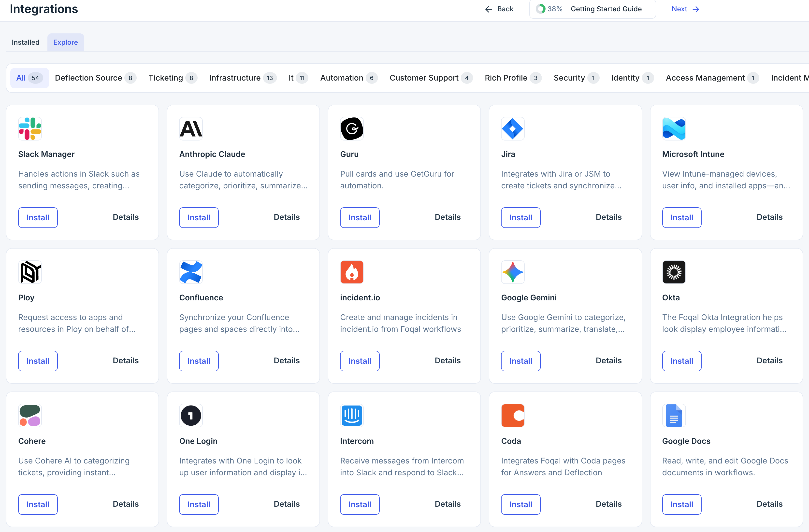Install the Intercom integration

coord(360,504)
